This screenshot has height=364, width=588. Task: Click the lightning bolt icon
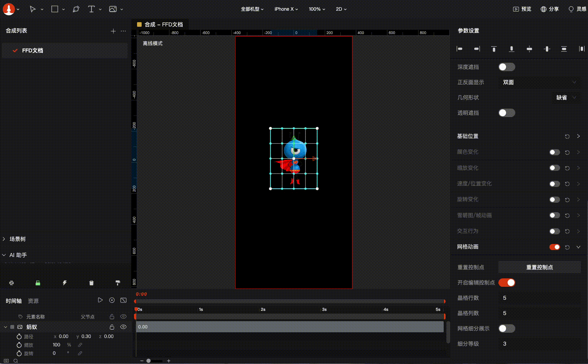click(65, 283)
